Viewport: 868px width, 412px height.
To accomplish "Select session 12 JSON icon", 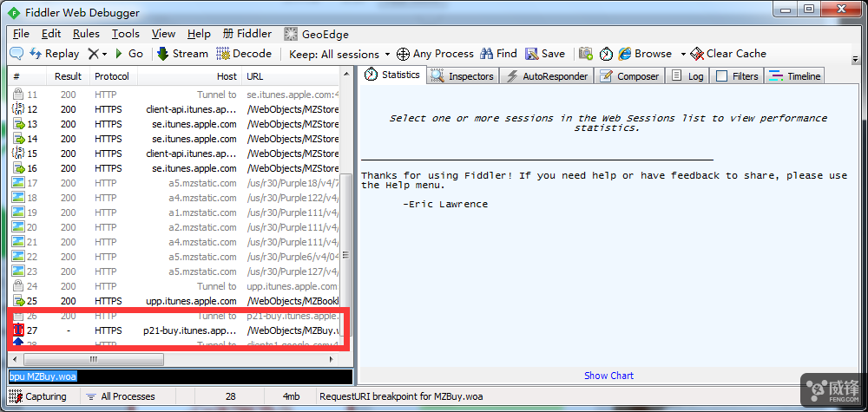I will [17, 109].
